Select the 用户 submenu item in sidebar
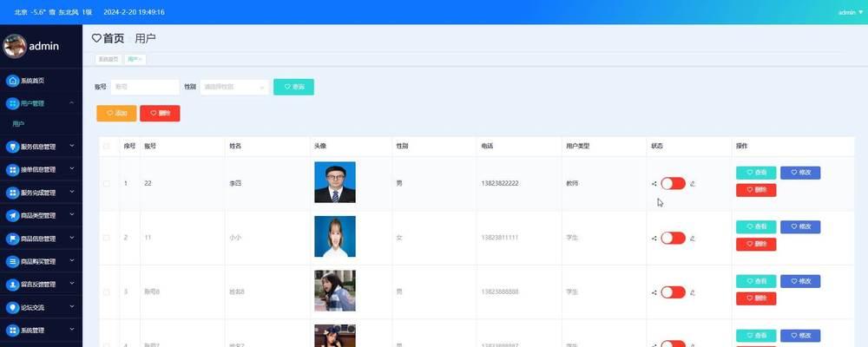The width and height of the screenshot is (868, 347). click(x=18, y=124)
